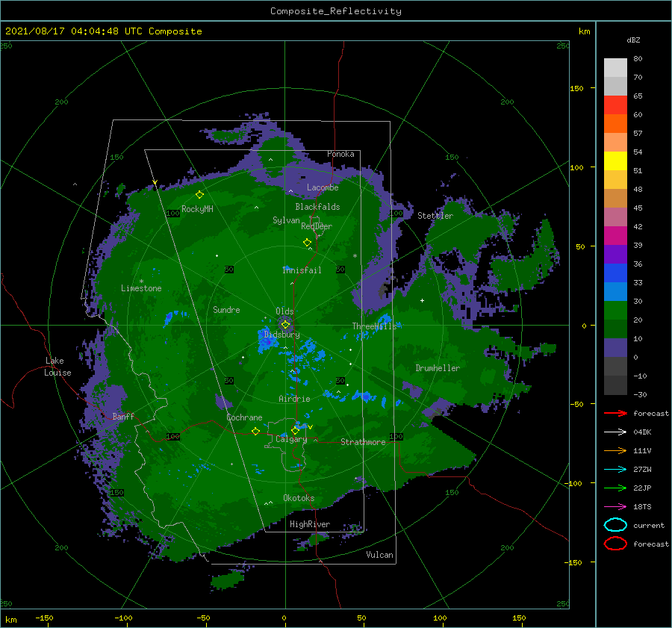Click the dBZ legend heading

[633, 40]
